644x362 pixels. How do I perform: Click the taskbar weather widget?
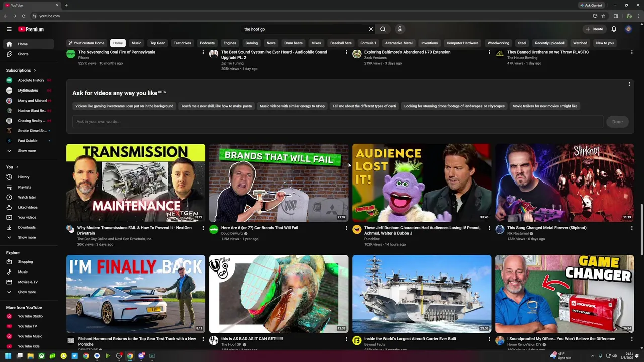tap(561, 356)
